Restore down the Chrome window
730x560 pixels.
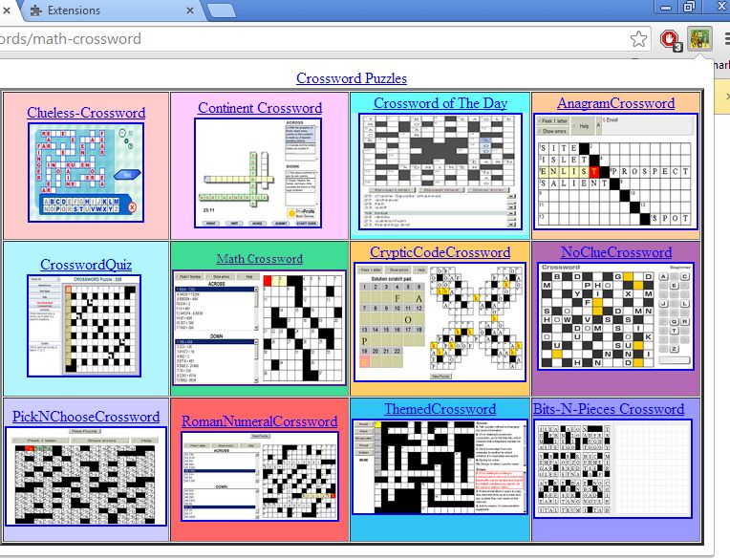[x=689, y=7]
